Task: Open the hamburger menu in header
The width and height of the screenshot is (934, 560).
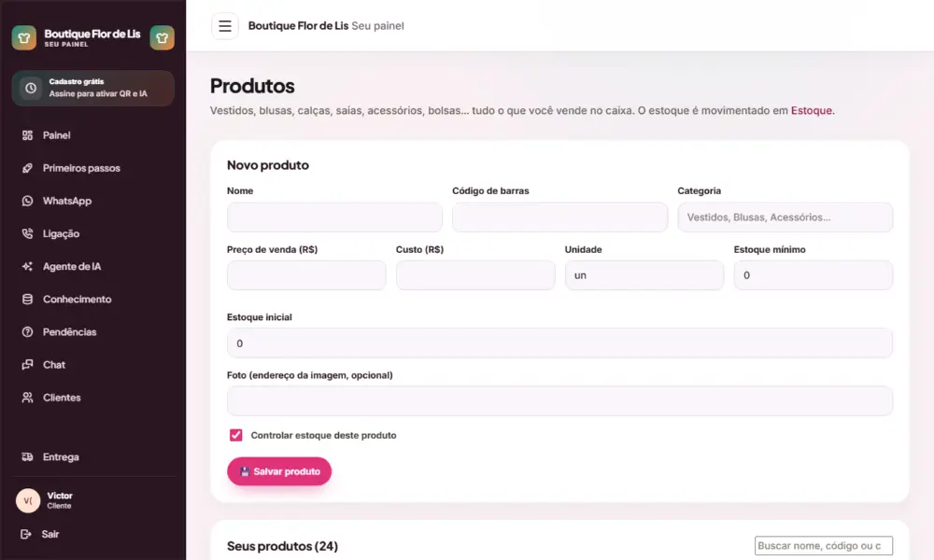Action: [224, 26]
